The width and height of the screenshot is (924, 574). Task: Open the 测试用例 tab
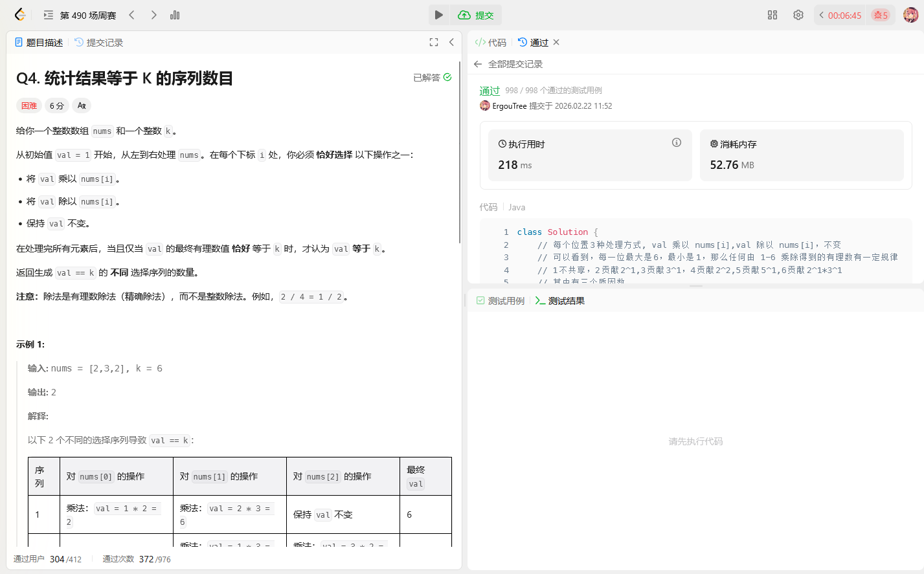click(501, 301)
